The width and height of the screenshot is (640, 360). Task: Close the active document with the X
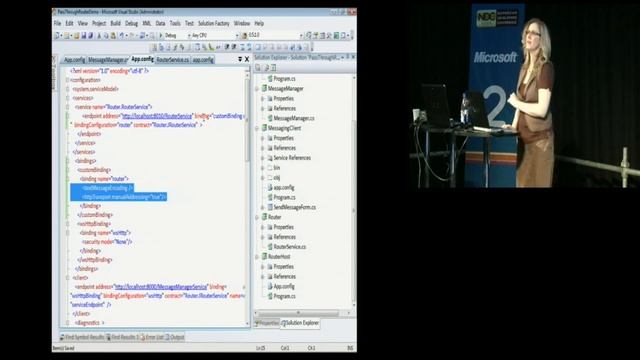(x=247, y=60)
